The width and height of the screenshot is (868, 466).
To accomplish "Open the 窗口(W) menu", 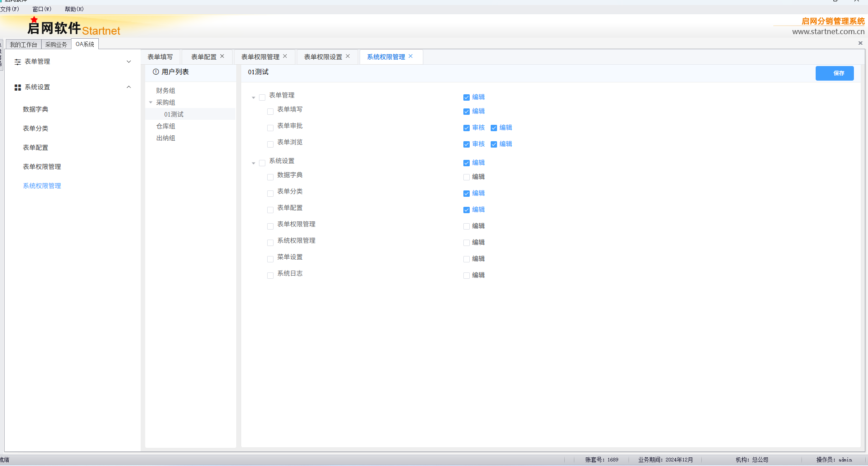I will point(42,9).
